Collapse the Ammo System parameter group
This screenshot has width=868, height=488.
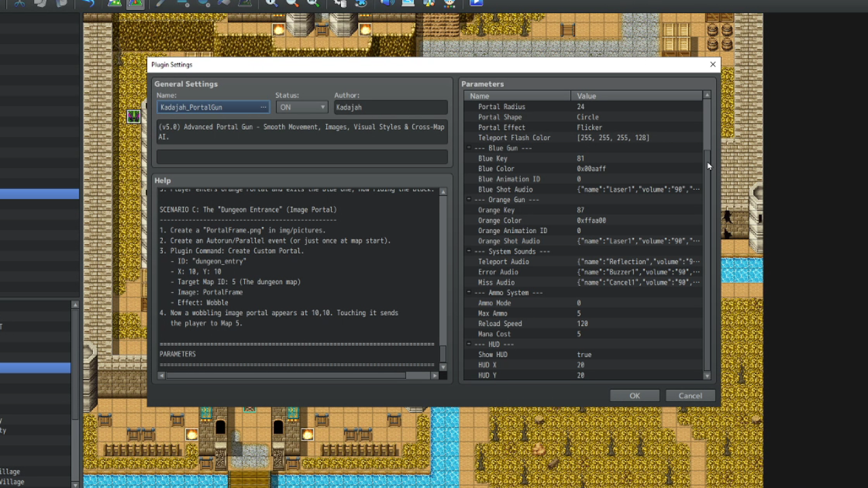pos(469,293)
